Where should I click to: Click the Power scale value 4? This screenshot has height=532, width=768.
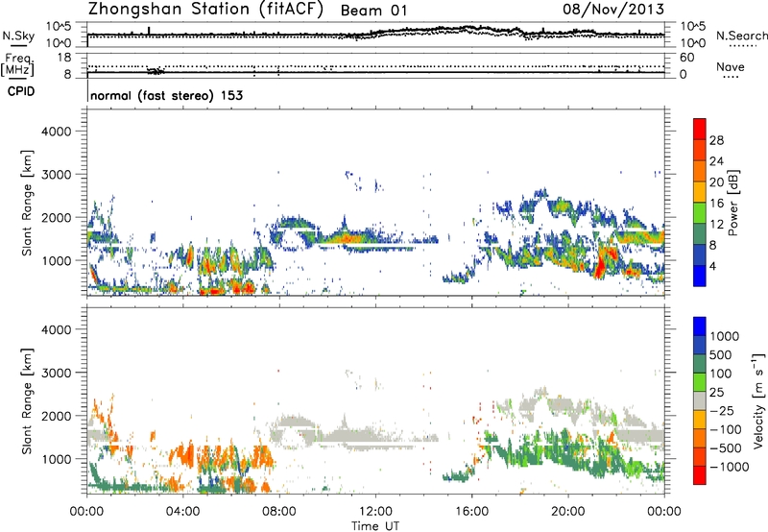[x=712, y=267]
